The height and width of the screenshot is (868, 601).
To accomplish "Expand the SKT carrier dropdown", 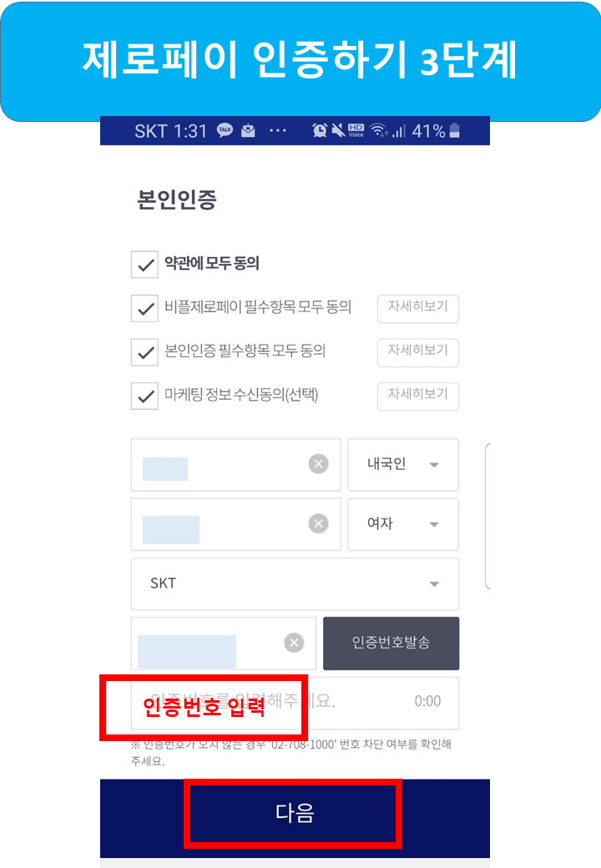I will pyautogui.click(x=295, y=584).
